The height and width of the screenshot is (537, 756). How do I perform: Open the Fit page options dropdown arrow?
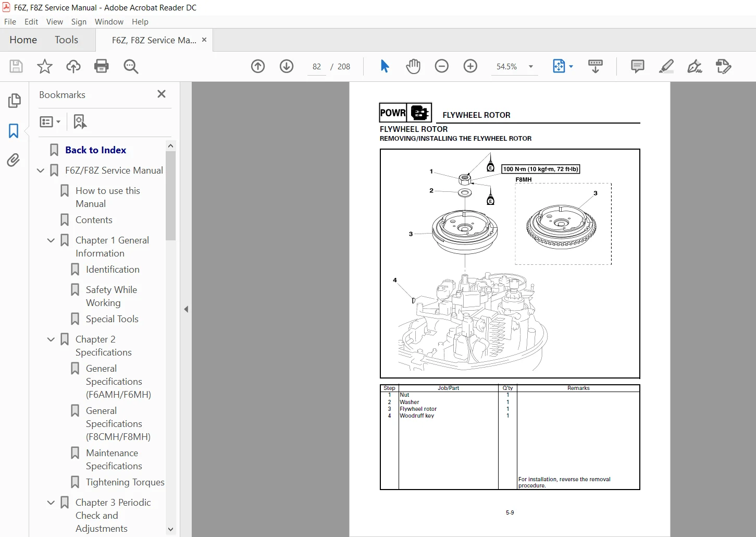point(571,66)
